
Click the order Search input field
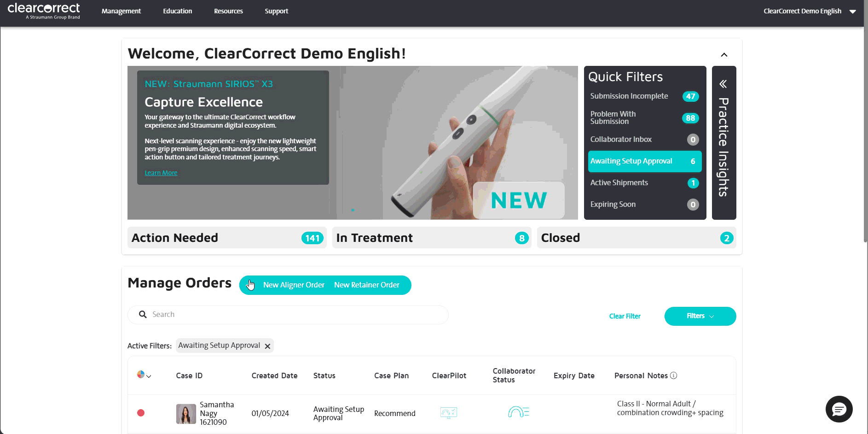point(295,315)
